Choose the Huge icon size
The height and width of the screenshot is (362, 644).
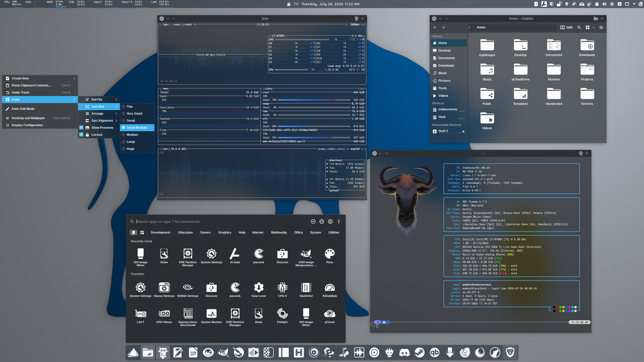(137, 149)
